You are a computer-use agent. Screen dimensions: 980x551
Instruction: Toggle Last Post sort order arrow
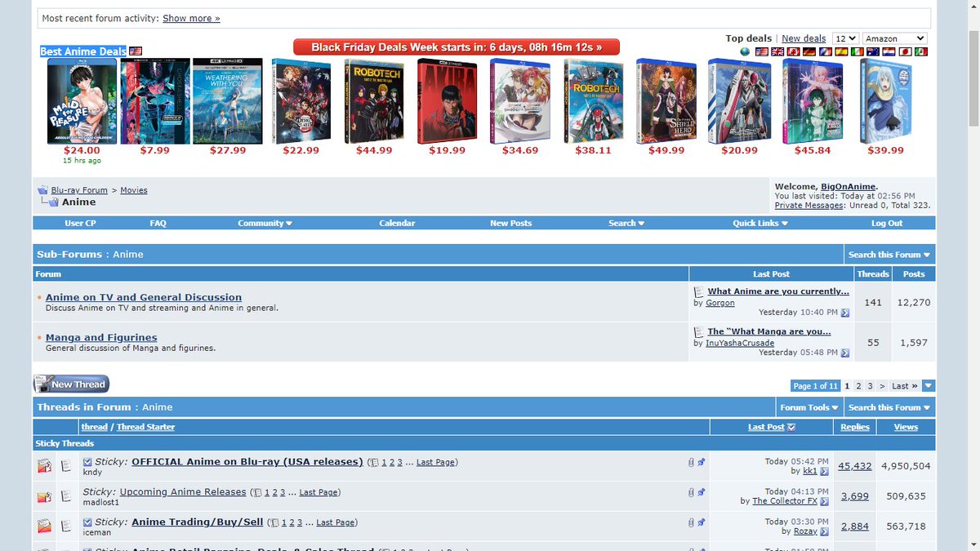click(x=791, y=427)
